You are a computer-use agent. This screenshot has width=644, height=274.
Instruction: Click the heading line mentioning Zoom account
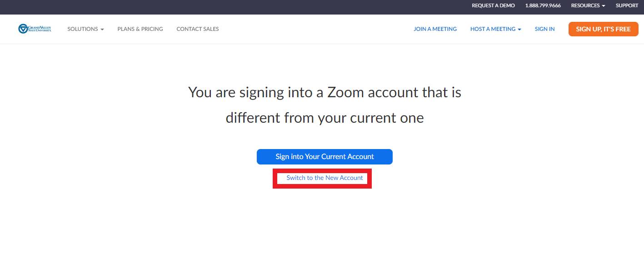pyautogui.click(x=324, y=93)
